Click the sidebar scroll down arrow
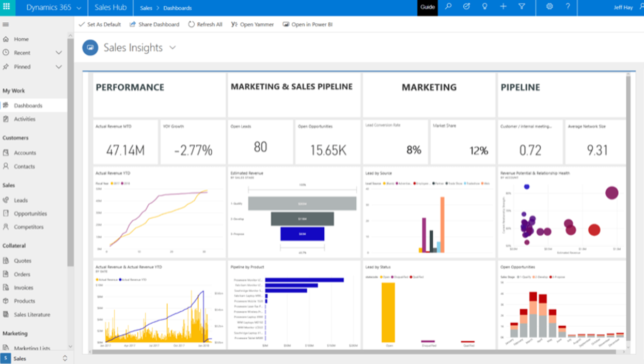Viewport: 644px width, 364px height. [71, 347]
